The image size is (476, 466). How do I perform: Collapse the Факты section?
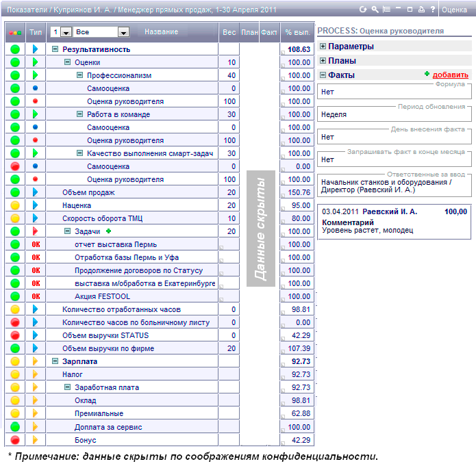pyautogui.click(x=323, y=75)
